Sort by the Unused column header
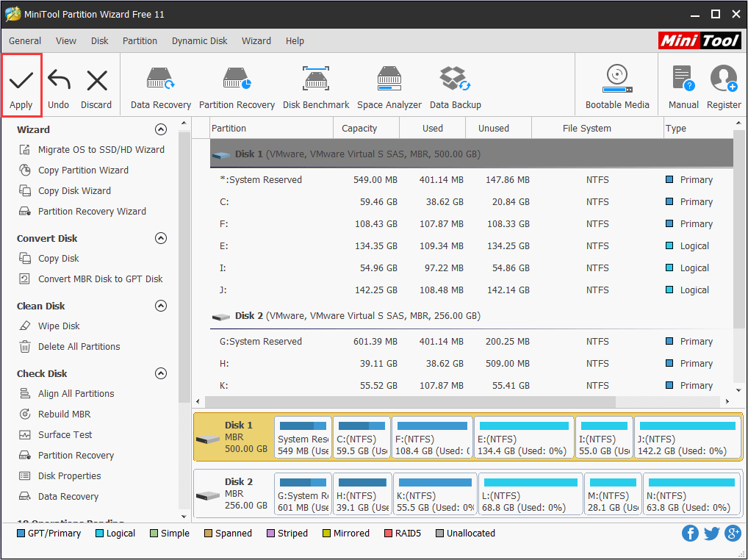The image size is (748, 560). [498, 129]
